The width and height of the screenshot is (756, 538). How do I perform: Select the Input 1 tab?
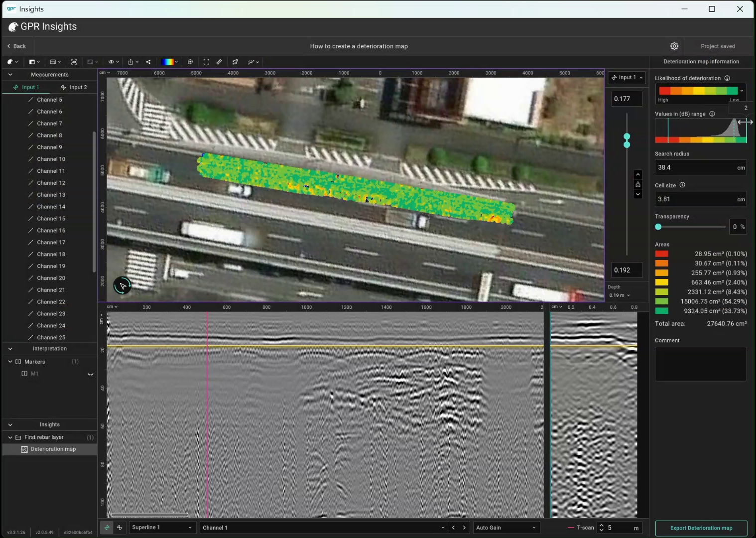[x=27, y=87]
